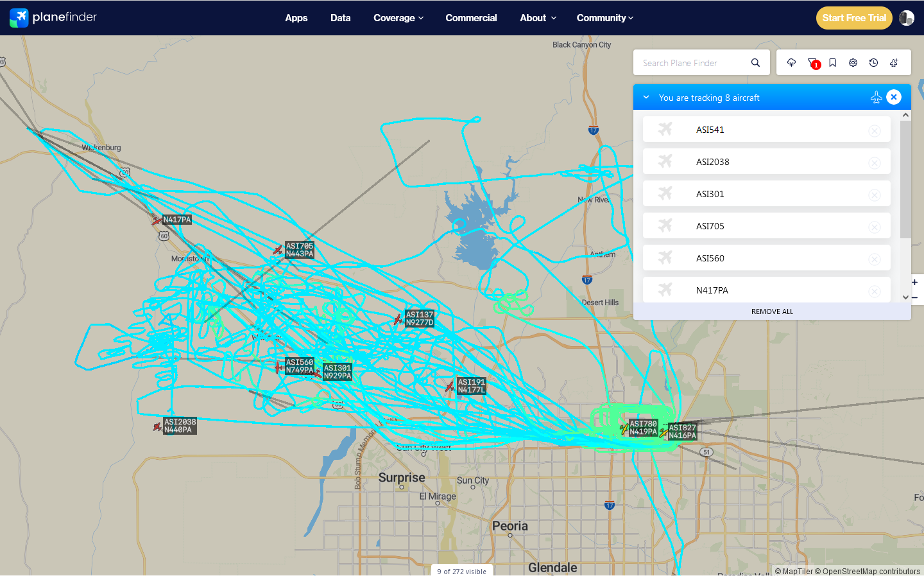924x578 pixels.
Task: Select the ASI191 aircraft marker on map
Action: [x=450, y=387]
